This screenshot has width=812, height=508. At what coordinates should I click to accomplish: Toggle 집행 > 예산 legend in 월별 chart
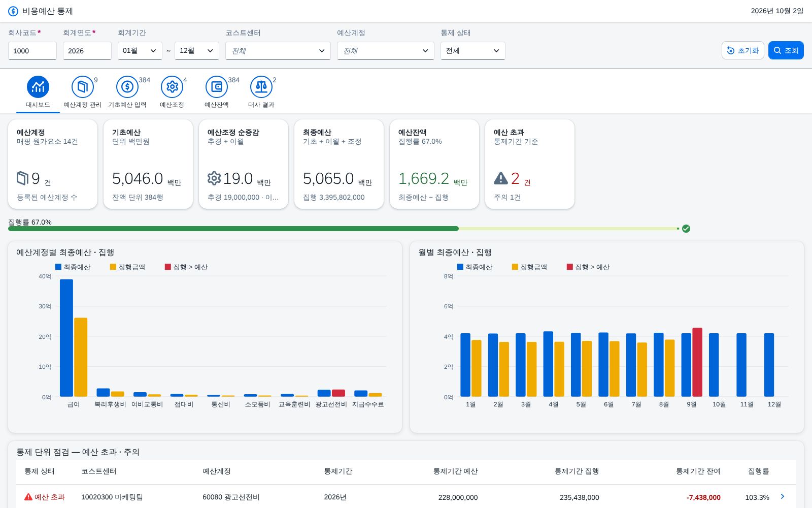pyautogui.click(x=588, y=267)
